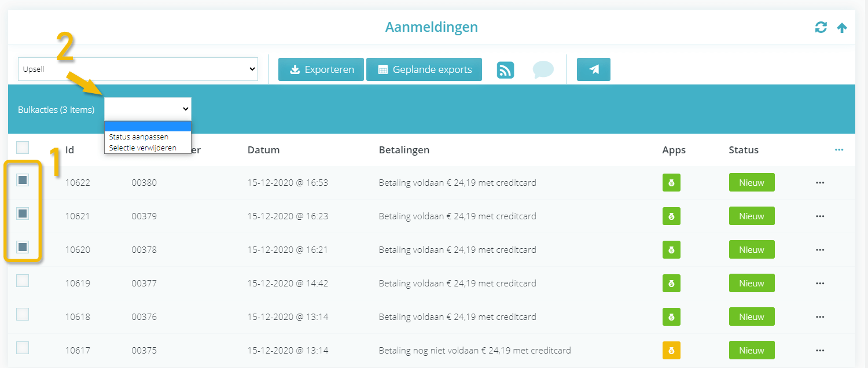Viewport: 868px width, 368px height.
Task: Click Nieuw status for 10617
Action: click(x=752, y=351)
